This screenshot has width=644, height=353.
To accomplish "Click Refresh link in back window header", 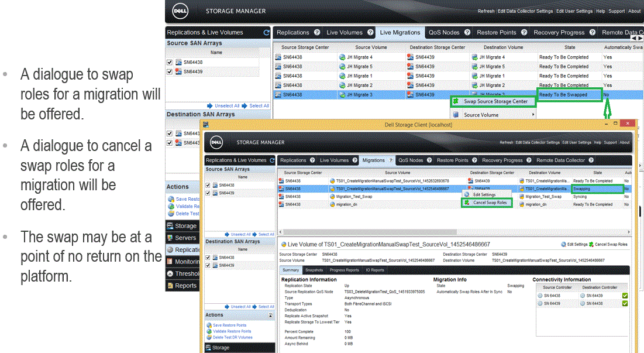I will click(x=486, y=11).
